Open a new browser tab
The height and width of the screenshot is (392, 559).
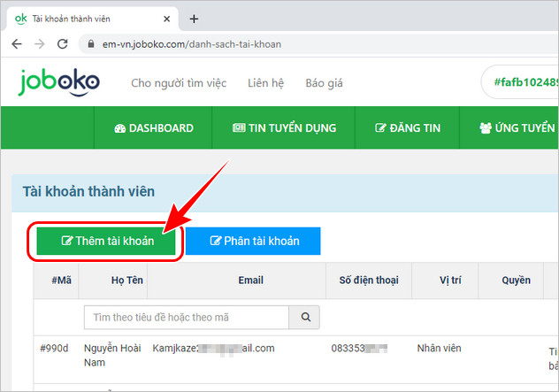coord(194,19)
